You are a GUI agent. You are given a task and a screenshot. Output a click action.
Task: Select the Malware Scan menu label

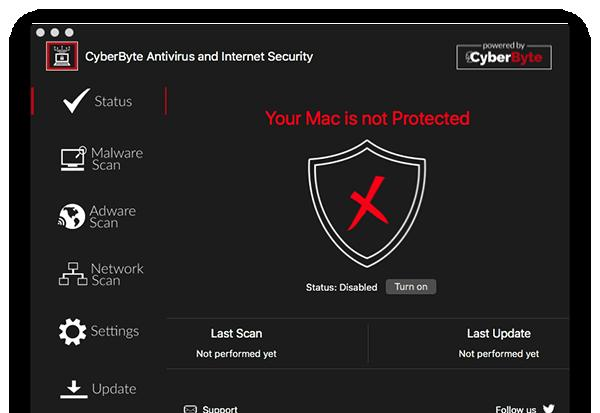pos(117,159)
